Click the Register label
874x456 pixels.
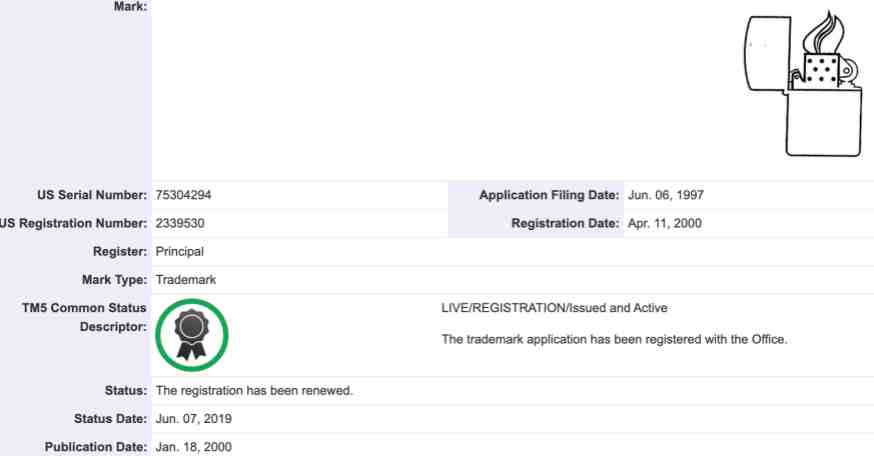pos(120,251)
